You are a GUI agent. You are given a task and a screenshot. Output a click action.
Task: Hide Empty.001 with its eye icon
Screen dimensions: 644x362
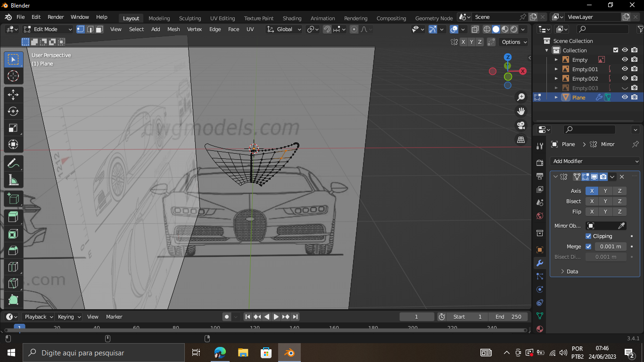625,69
